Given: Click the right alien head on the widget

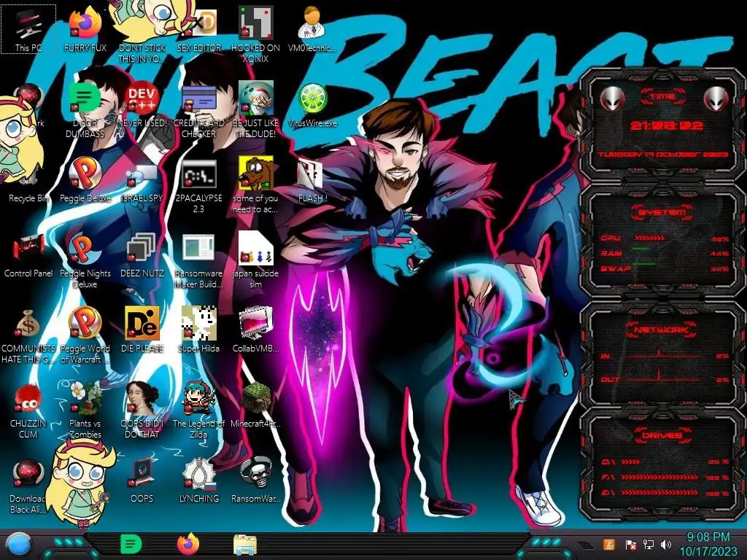Looking at the screenshot, I should click(716, 99).
